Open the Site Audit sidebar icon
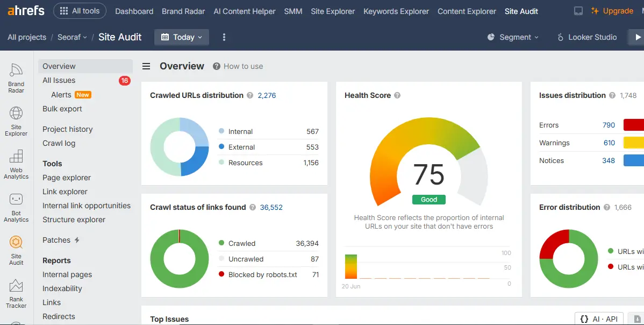This screenshot has width=644, height=325. coord(16,251)
